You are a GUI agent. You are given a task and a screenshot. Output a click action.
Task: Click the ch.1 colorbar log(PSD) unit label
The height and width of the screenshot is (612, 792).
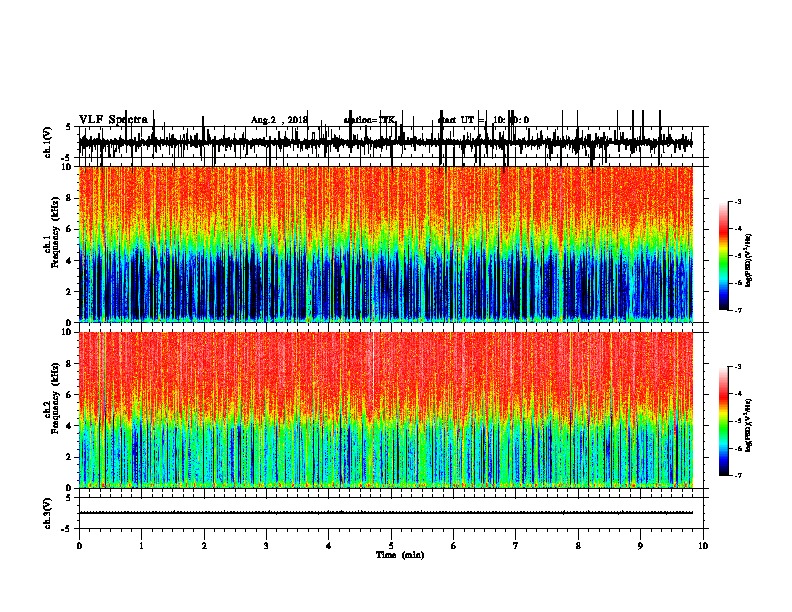pyautogui.click(x=749, y=260)
